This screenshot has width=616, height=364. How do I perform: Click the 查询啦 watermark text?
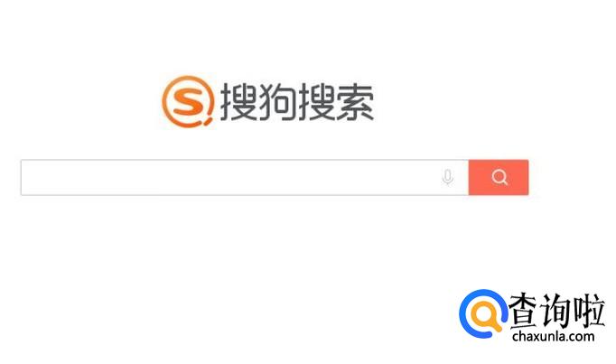click(555, 310)
